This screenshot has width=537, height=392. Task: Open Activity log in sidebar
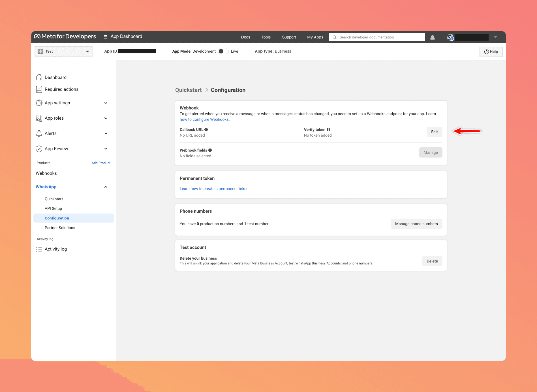[56, 249]
